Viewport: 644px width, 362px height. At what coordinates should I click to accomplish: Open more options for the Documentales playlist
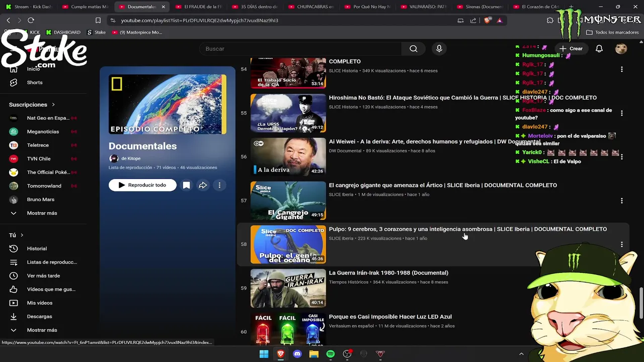(x=219, y=185)
